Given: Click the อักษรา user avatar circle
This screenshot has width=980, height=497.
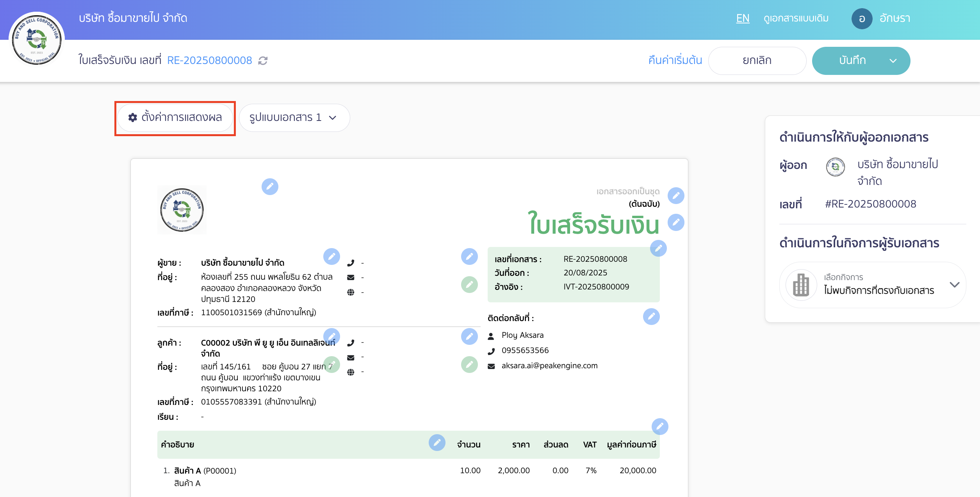Looking at the screenshot, I should [x=862, y=18].
